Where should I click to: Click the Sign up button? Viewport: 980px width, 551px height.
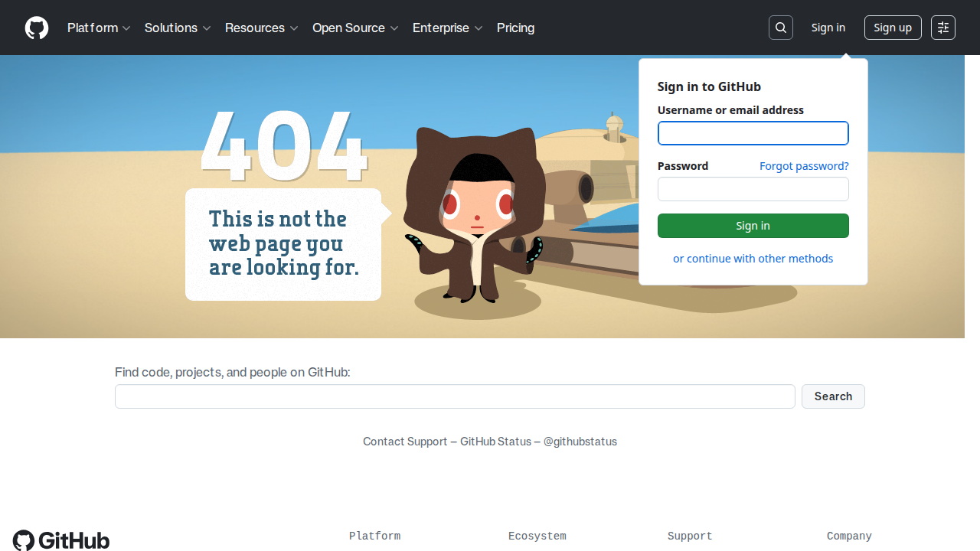[893, 28]
